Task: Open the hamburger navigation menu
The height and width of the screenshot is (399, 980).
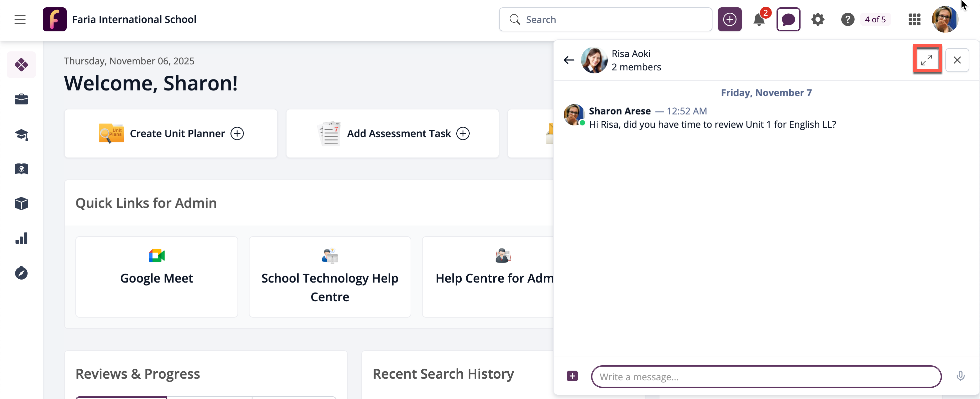Action: (20, 19)
